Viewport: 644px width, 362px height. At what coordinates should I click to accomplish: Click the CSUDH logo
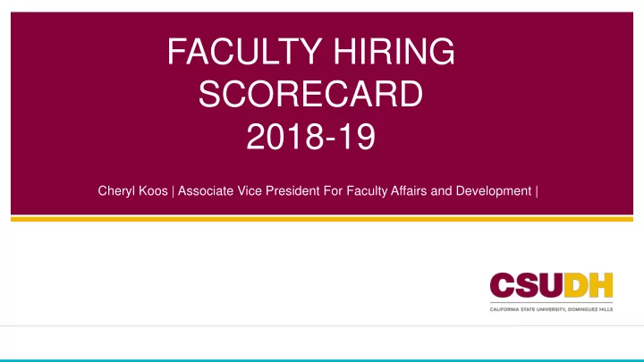click(x=551, y=291)
